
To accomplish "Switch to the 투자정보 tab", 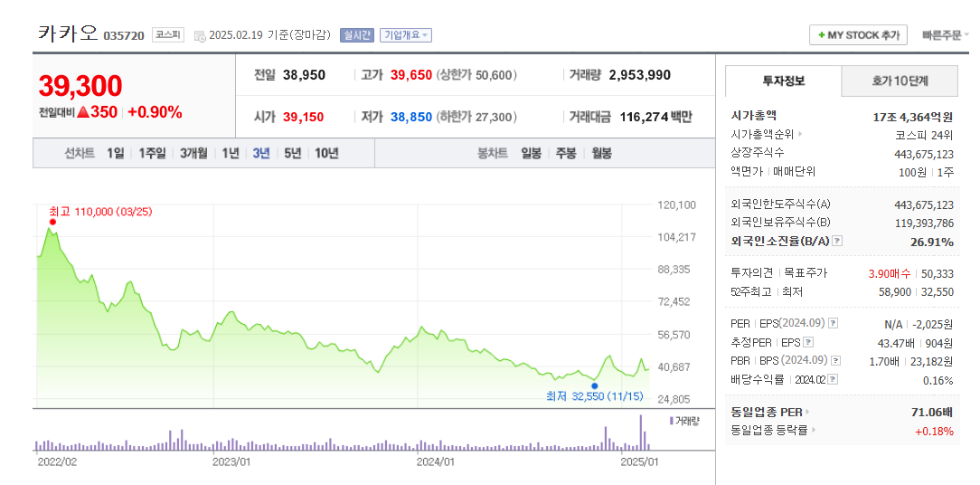I will click(x=783, y=81).
